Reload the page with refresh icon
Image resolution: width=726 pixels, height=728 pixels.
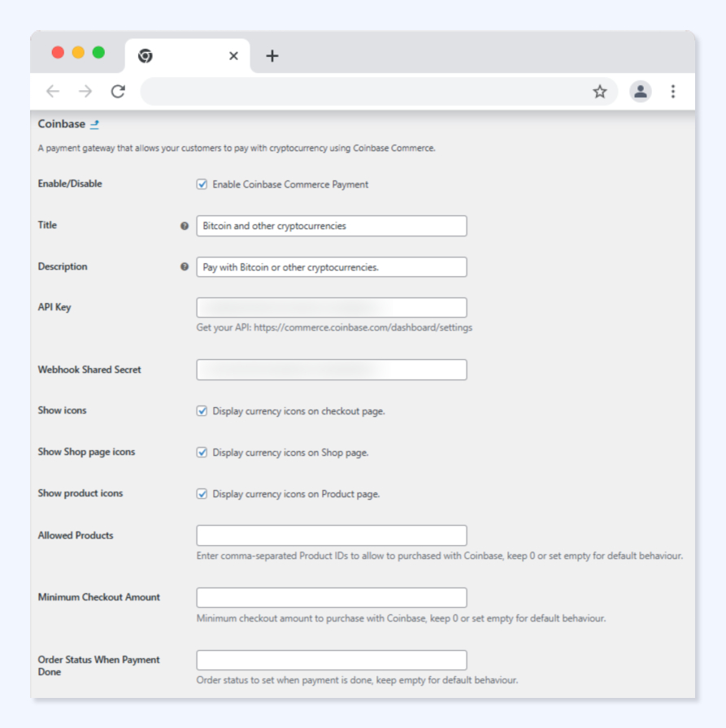[x=118, y=92]
